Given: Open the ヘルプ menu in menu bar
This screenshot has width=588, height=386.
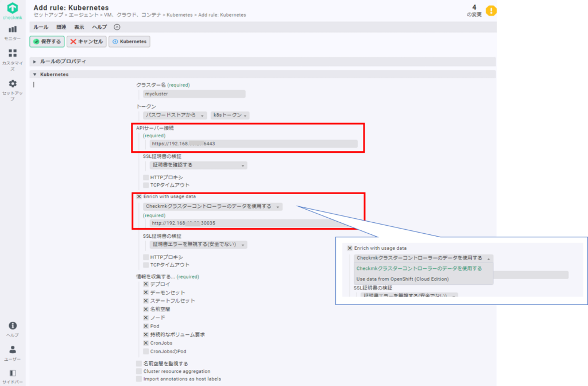Looking at the screenshot, I should (99, 27).
